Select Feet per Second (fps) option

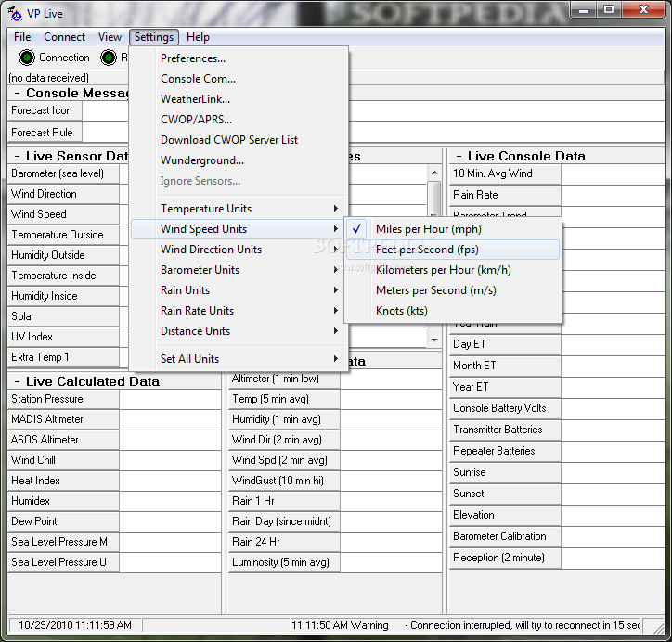(x=453, y=250)
